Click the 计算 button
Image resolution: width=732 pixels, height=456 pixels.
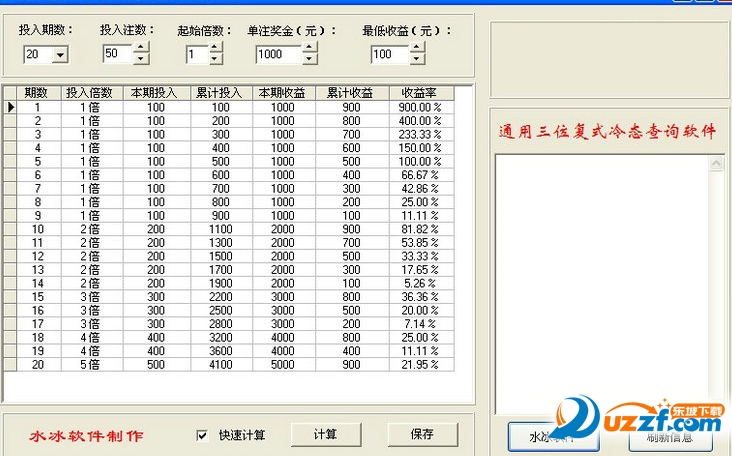(326, 435)
